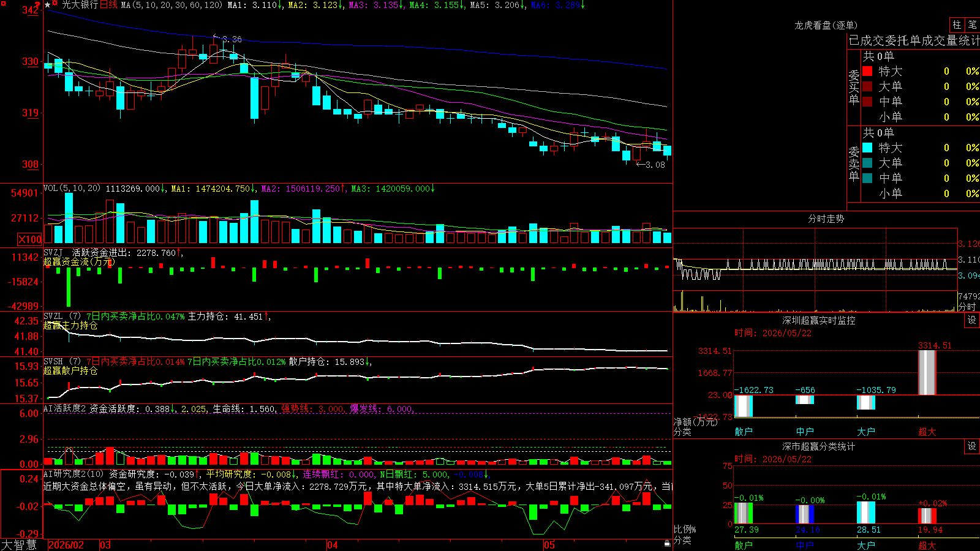980x551 pixels.
Task: Click the teal 委卖单 大单 color swatch
Action: 867,163
